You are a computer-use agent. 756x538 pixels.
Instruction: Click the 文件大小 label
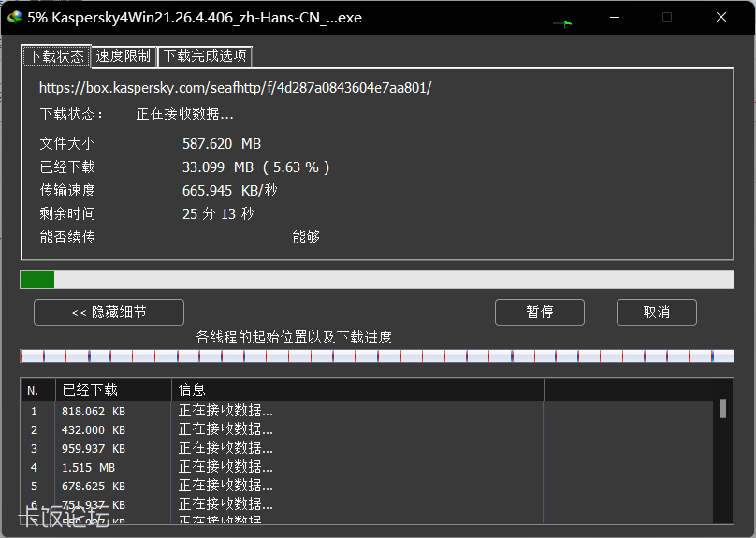[67, 144]
